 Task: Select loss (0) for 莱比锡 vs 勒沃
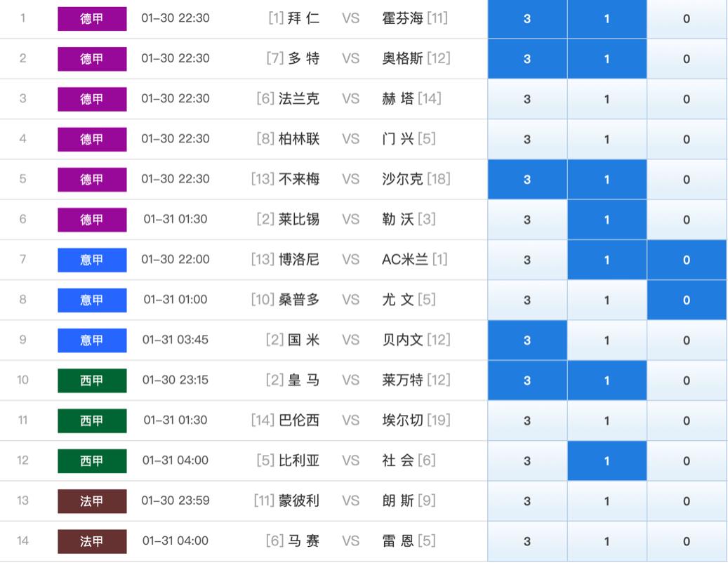pos(687,220)
